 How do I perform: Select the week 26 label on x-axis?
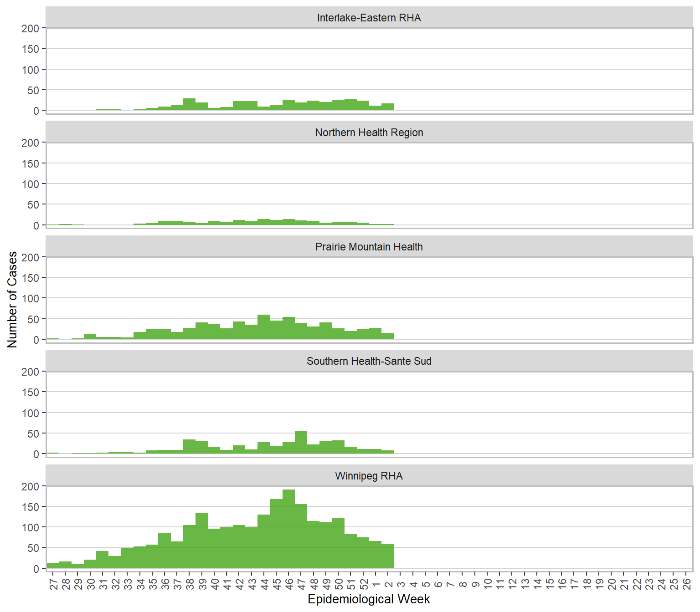686,584
